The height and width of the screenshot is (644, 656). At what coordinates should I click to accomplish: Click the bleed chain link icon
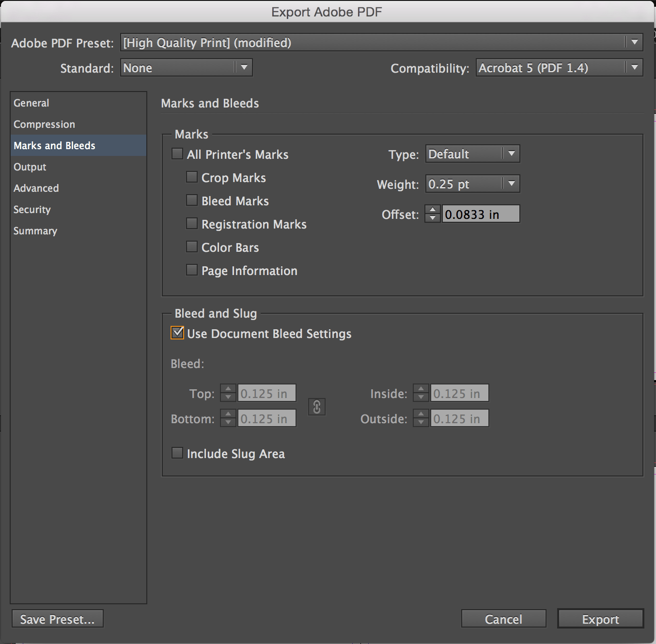317,407
